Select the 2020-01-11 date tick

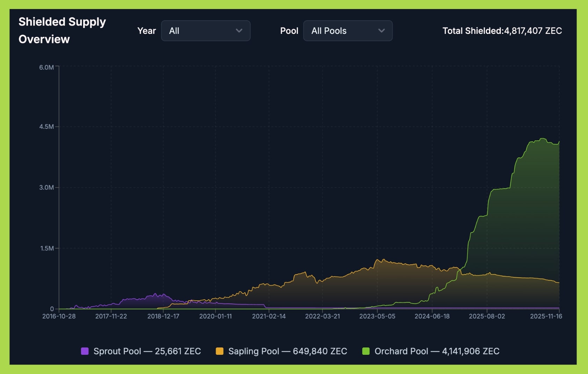(x=215, y=316)
